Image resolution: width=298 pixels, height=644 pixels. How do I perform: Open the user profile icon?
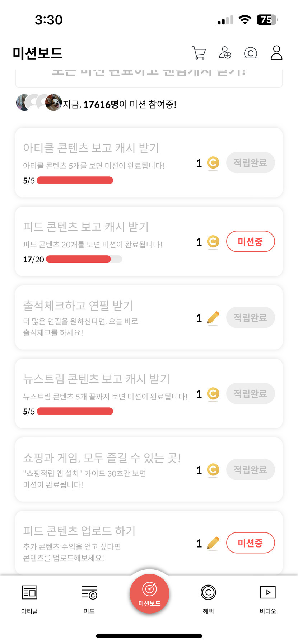click(276, 53)
